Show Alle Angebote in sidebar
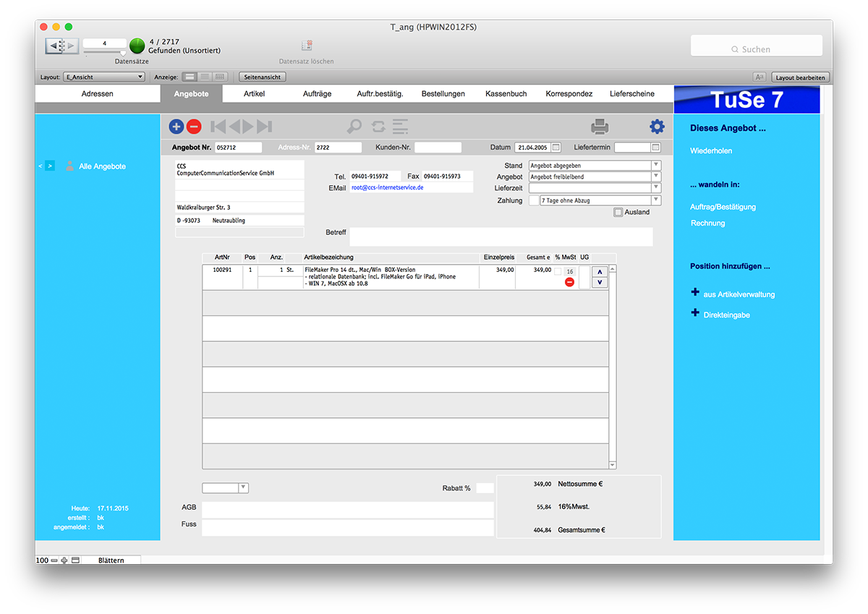This screenshot has height=614, width=868. click(x=102, y=166)
